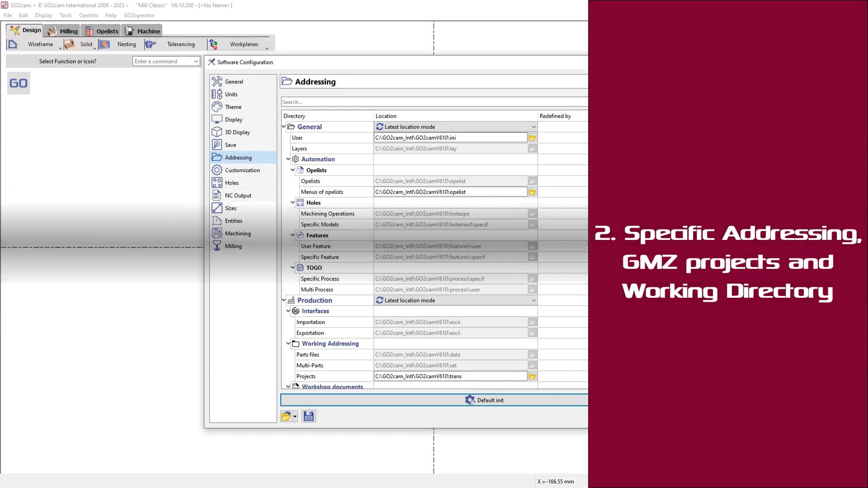868x488 pixels.
Task: Collapse the Interfaces tree node
Action: click(x=288, y=311)
